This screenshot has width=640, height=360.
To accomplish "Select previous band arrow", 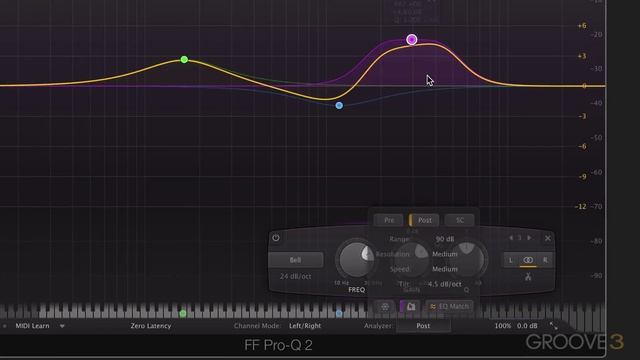I will [x=511, y=238].
